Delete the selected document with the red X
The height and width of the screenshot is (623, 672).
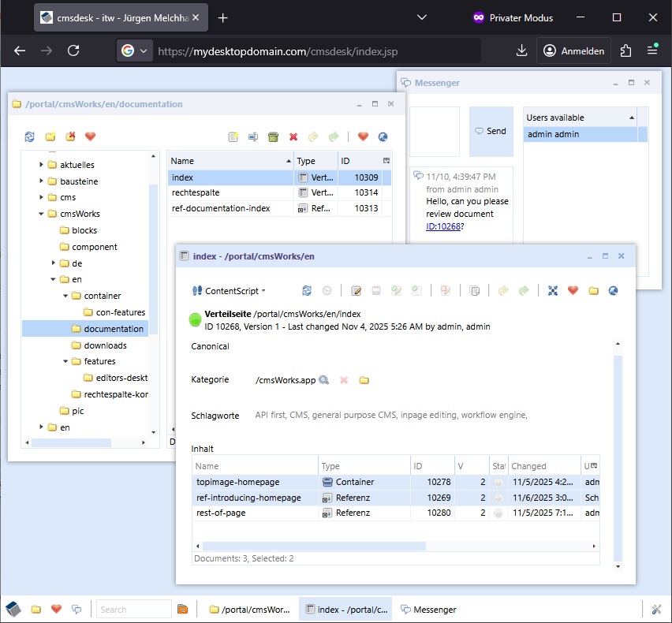[x=293, y=136]
